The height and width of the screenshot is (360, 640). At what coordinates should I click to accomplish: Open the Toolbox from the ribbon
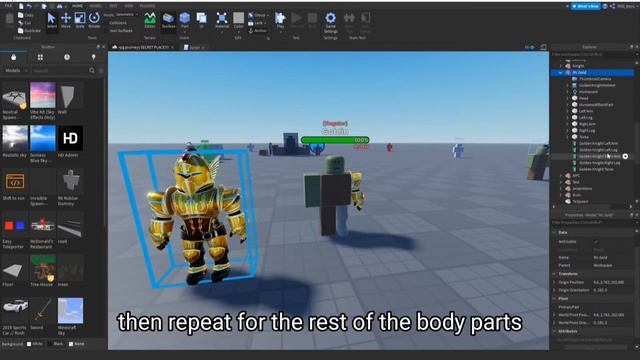[168, 20]
